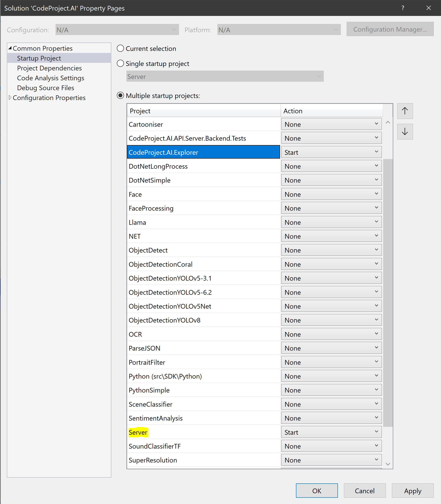
Task: Open Action dropdown for ObjectDetectionYOLOv5Net
Action: (331, 306)
